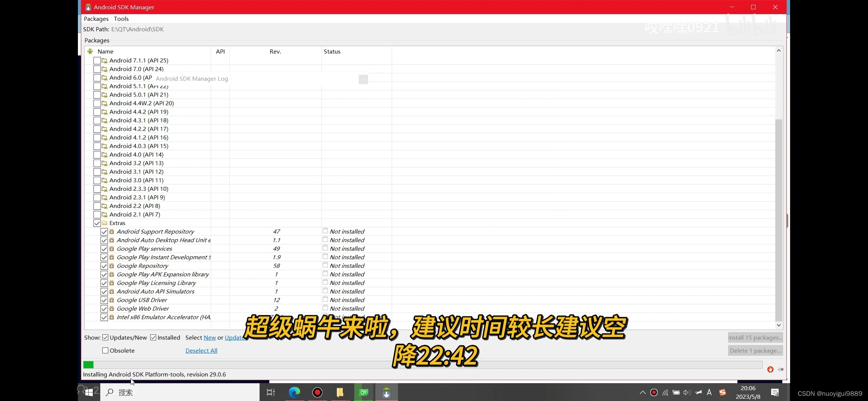Click the Rev. column header
The height and width of the screenshot is (401, 868).
coord(275,51)
